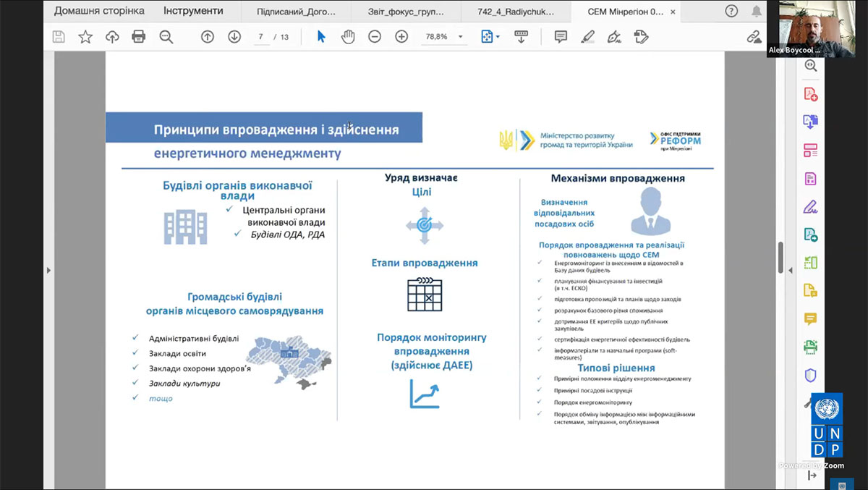
Task: Switch to the Інструменти tab
Action: 193,11
